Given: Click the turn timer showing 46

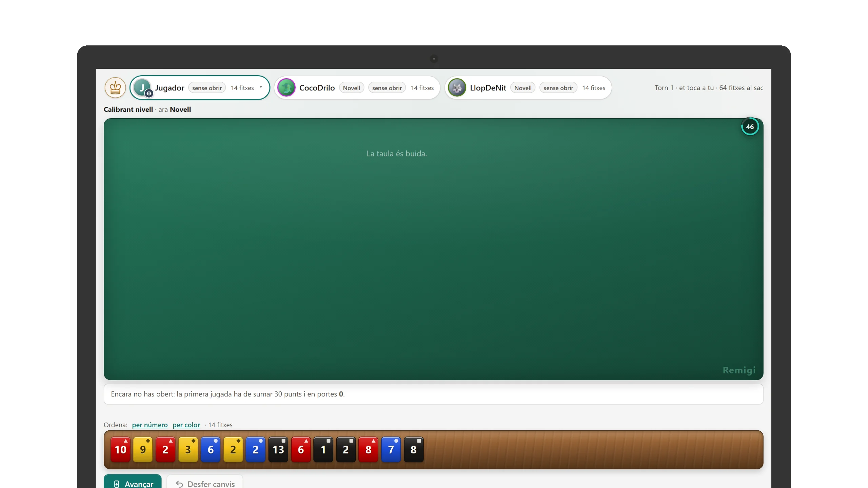Looking at the screenshot, I should click(750, 126).
